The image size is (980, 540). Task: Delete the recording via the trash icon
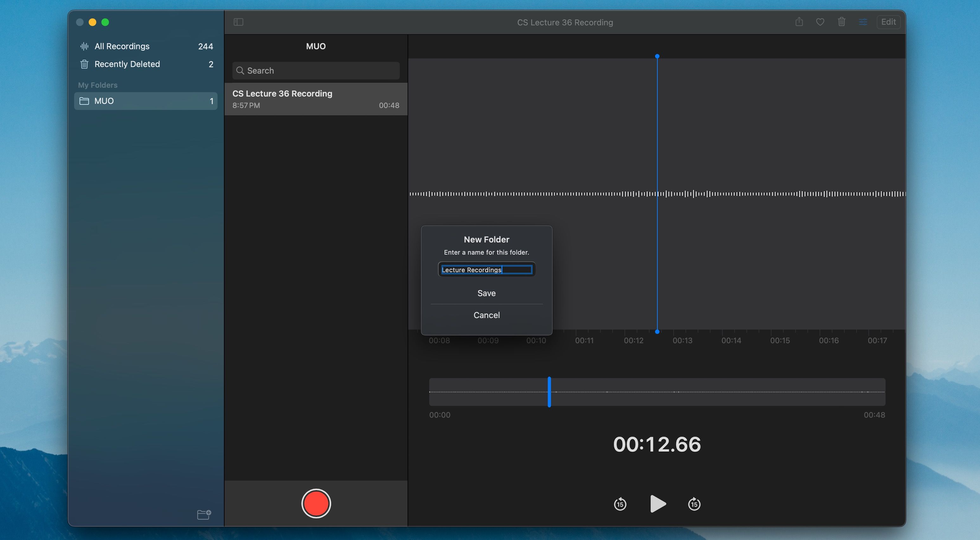(x=842, y=22)
